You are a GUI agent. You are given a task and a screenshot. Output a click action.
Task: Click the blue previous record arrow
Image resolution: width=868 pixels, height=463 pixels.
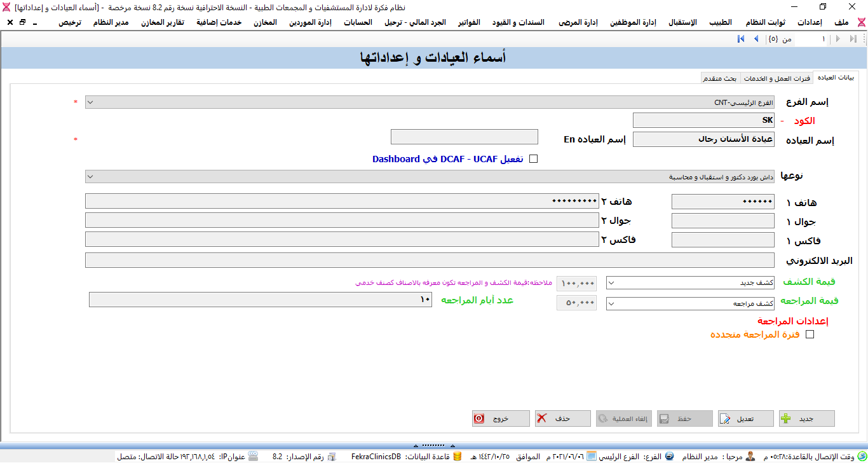coord(756,39)
